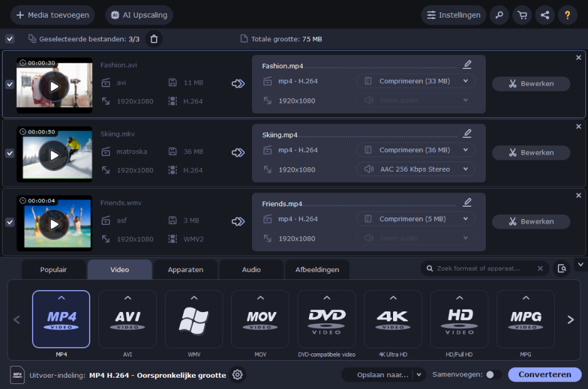Rename Fashion.mp4 using the pencil icon
588x389 pixels.
point(467,65)
